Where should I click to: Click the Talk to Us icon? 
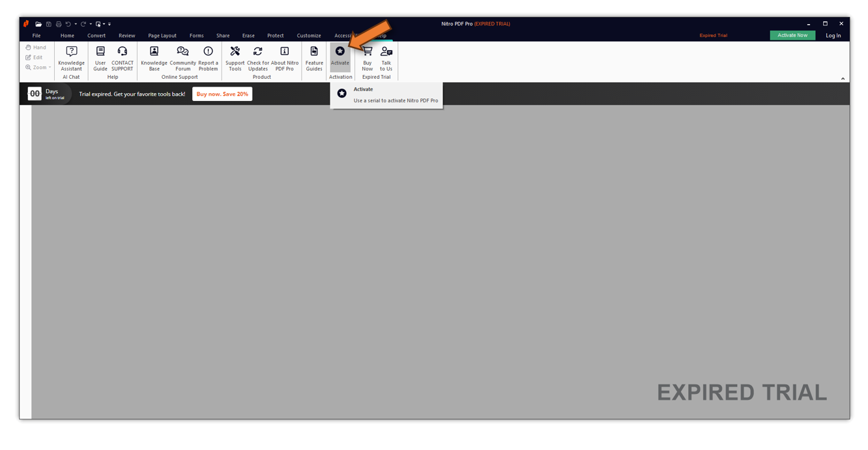pos(386,51)
